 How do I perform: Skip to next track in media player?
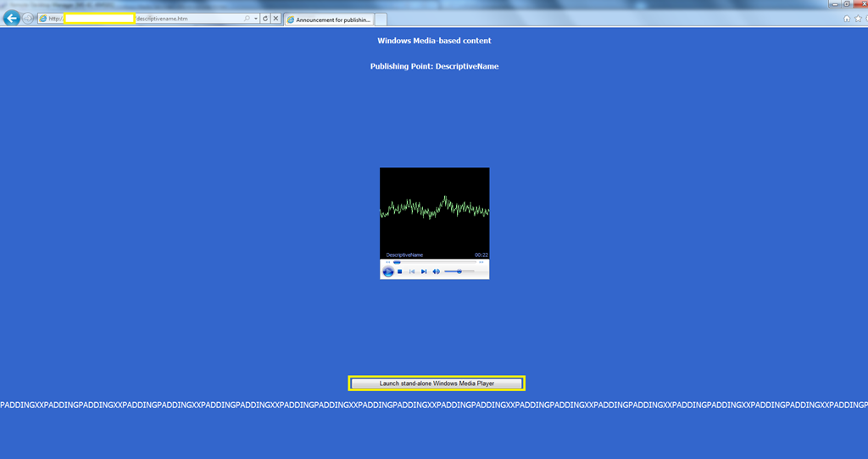click(x=424, y=271)
